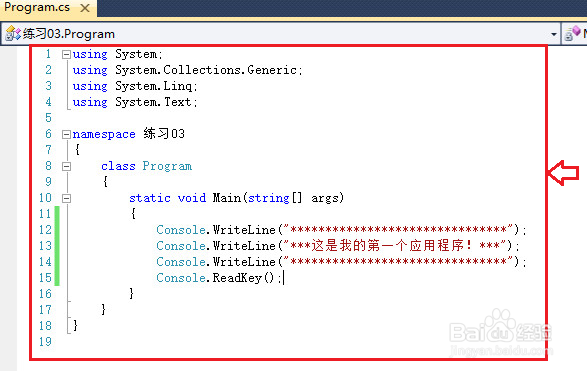
Task: Open the 练习03.Program class dropdown
Action: click(553, 34)
